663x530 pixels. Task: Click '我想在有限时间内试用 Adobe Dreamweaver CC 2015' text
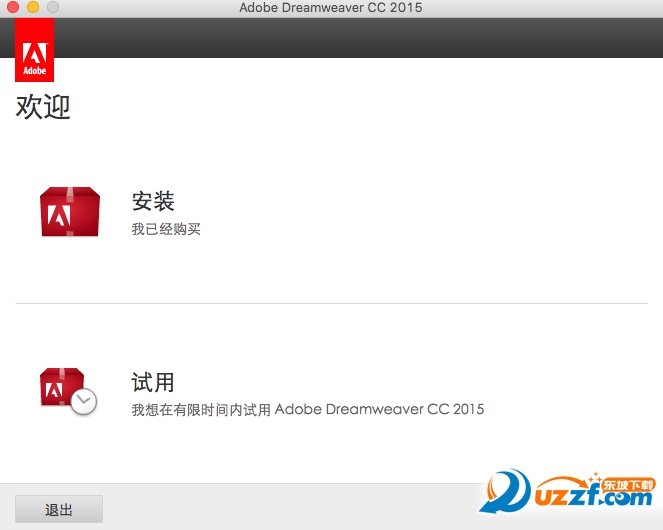[307, 409]
